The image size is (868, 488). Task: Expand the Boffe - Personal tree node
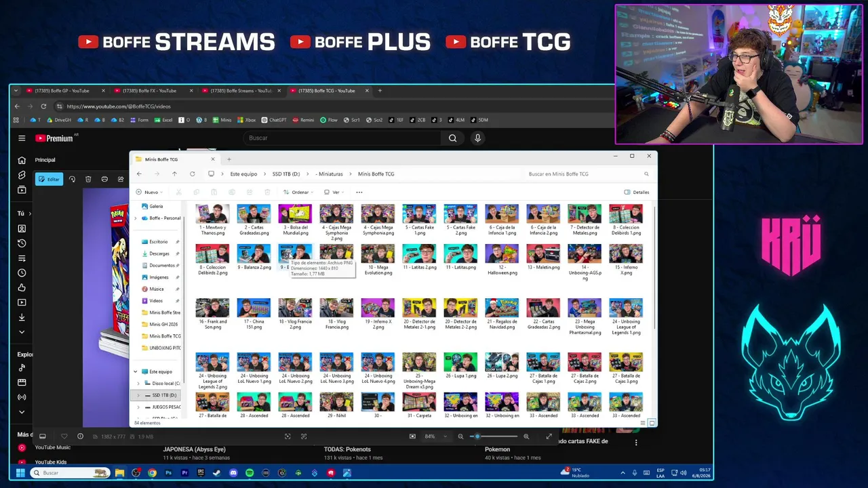136,218
